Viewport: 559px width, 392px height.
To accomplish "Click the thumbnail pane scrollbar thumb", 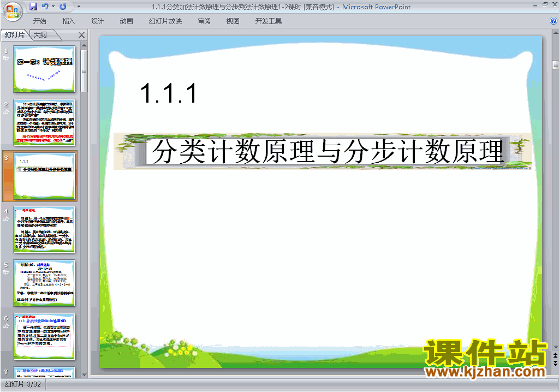I will pos(84,70).
